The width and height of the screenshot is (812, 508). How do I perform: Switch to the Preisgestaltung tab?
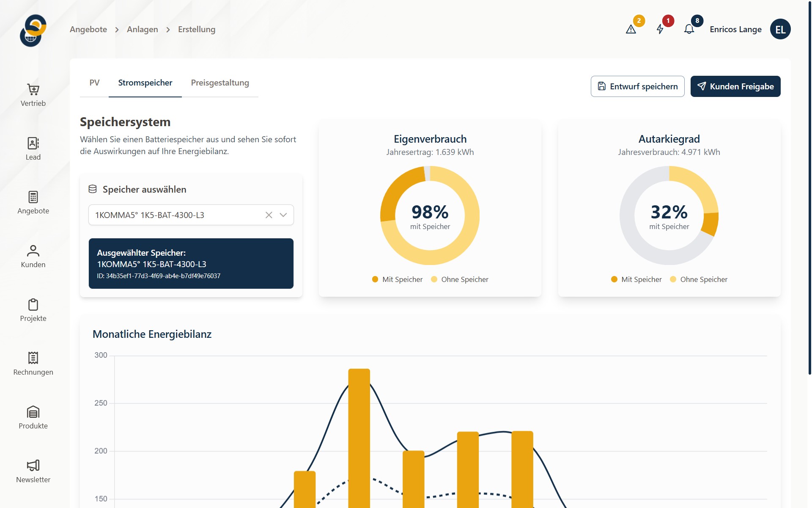[220, 83]
